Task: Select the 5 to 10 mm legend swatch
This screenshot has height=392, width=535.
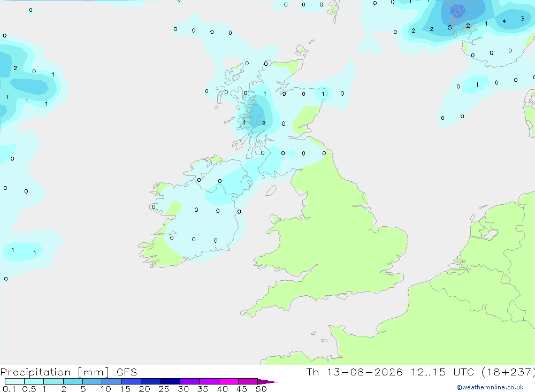Action: pos(93,381)
